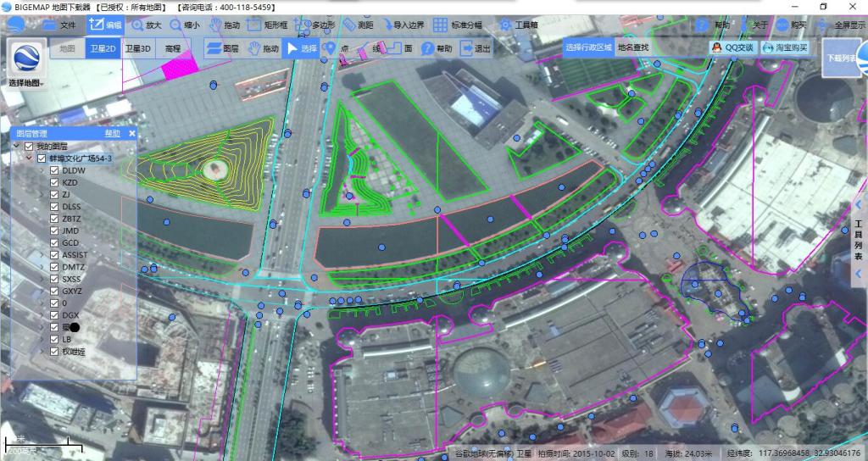The width and height of the screenshot is (868, 461).
Task: Open the 下载列表 download list panel
Action: [x=843, y=58]
